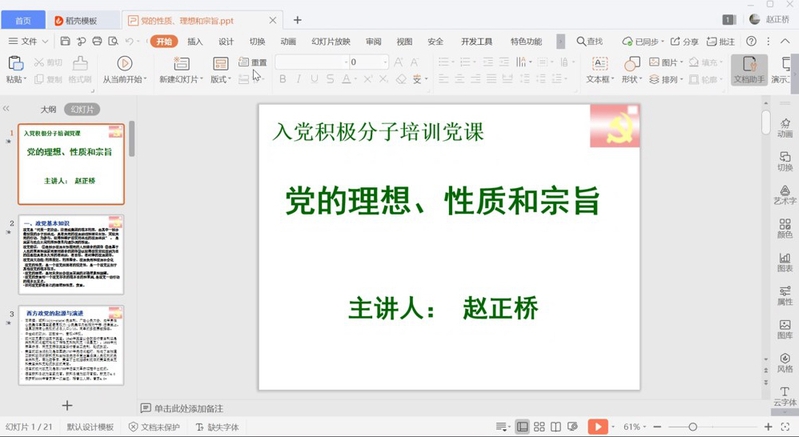Switch to 幻灯片 thumbnail view
This screenshot has width=799, height=437.
pos(82,109)
